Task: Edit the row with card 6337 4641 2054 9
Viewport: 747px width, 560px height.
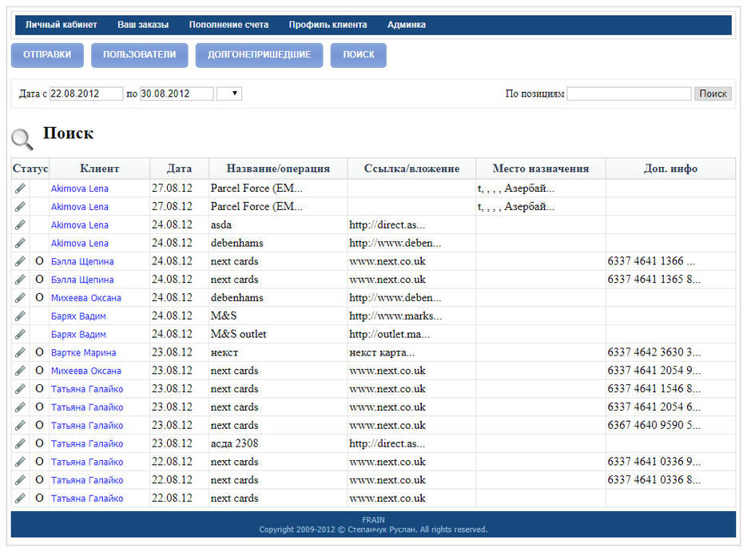Action: [x=20, y=371]
